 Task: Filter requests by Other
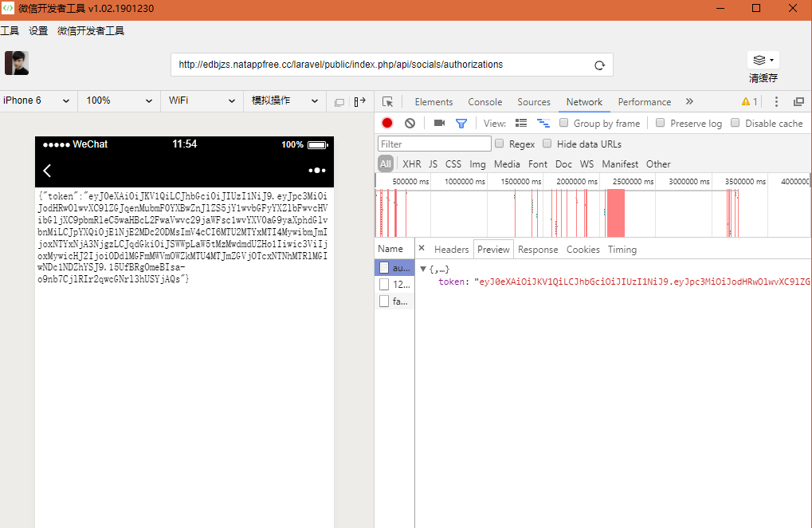657,164
